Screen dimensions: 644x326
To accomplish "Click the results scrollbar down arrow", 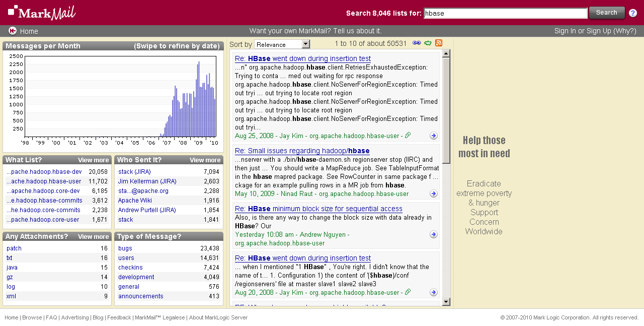I will [x=446, y=302].
